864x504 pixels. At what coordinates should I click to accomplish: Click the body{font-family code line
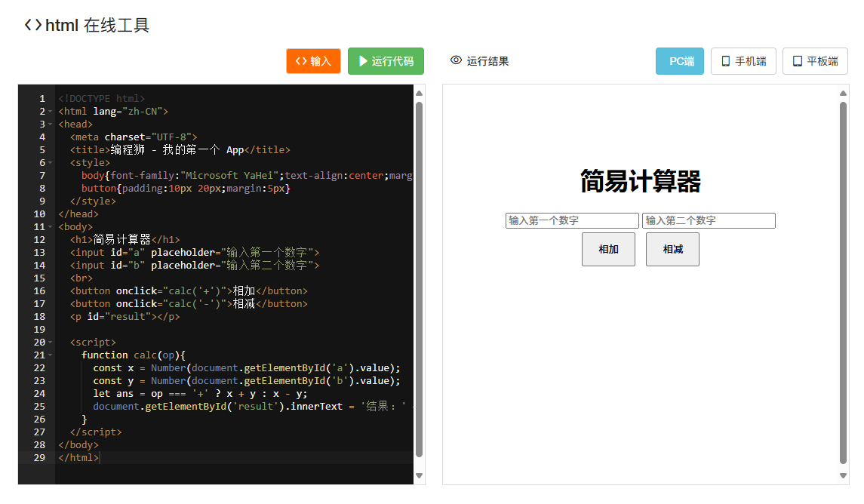click(247, 176)
